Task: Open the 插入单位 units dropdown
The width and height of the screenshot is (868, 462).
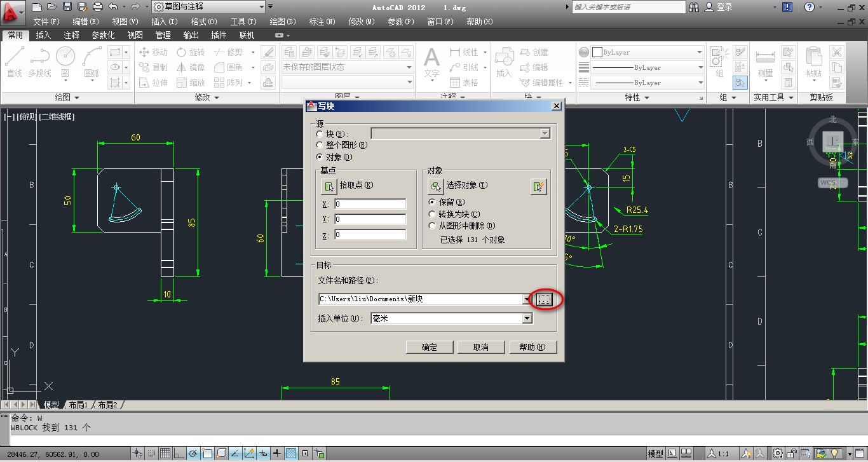Action: coord(526,318)
